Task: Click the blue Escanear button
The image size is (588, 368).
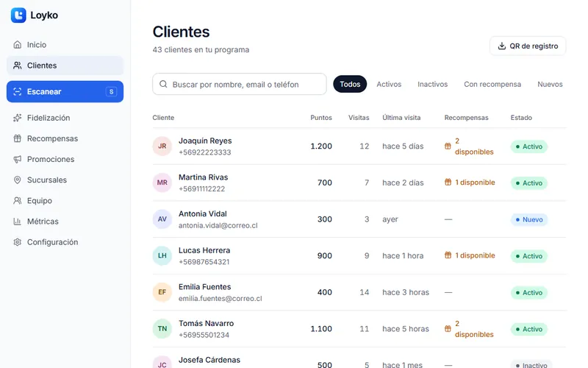Action: click(x=65, y=91)
